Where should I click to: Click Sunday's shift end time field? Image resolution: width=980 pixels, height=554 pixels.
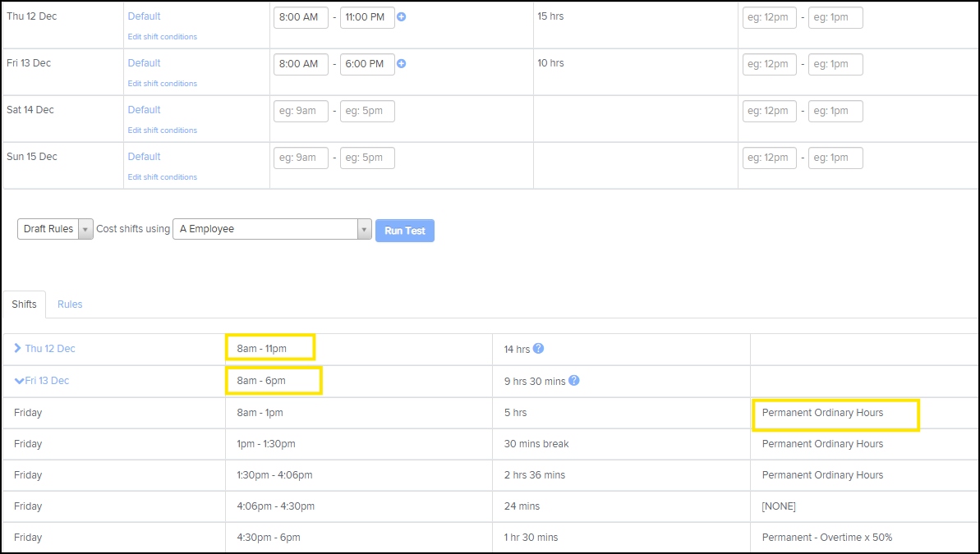tap(366, 158)
